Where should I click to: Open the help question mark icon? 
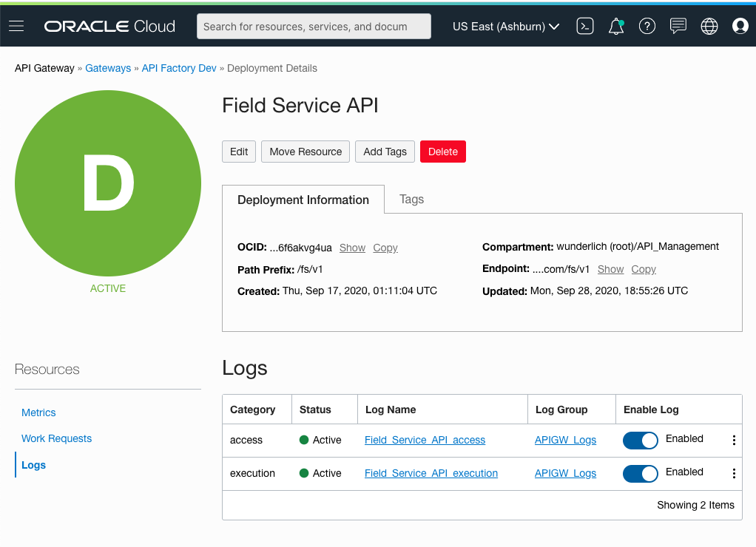[x=647, y=26]
